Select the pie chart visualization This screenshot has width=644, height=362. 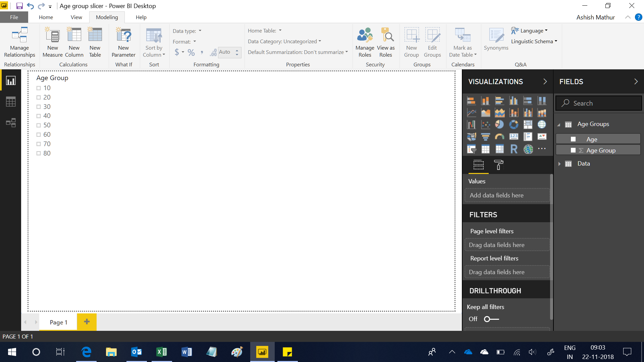[499, 124]
